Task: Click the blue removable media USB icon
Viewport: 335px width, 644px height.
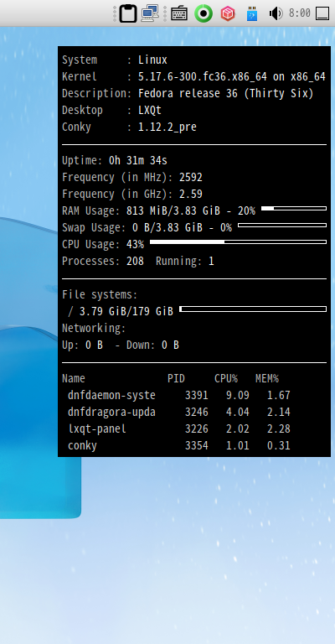Action: 252,13
